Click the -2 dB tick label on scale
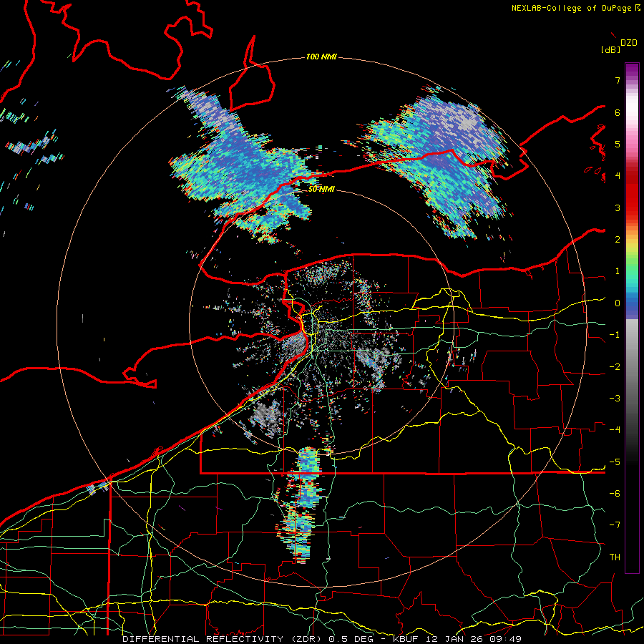Image resolution: width=644 pixels, height=644 pixels. (615, 366)
